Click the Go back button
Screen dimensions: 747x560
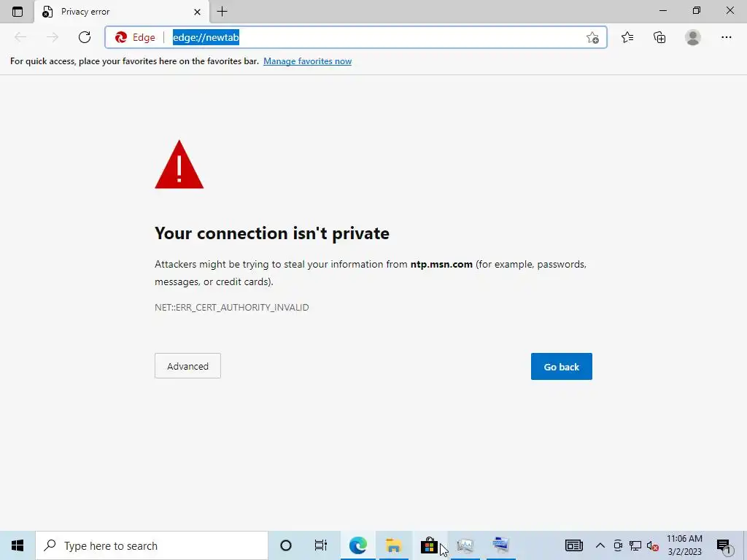click(561, 366)
